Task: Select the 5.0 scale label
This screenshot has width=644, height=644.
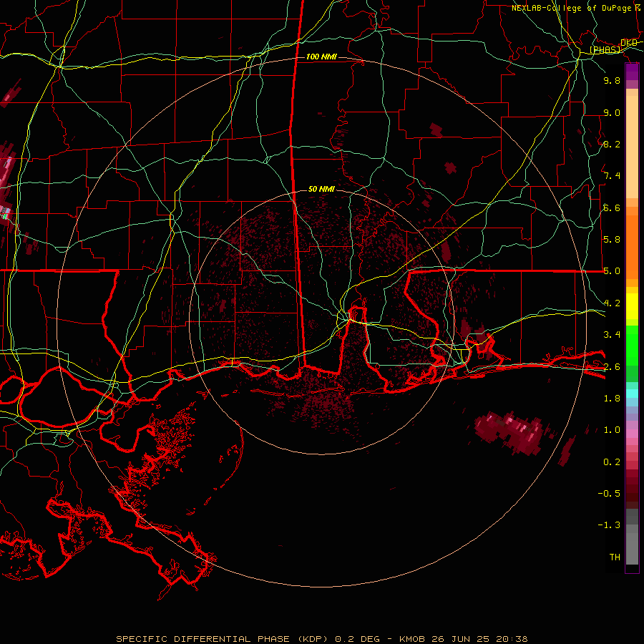Action: click(x=612, y=271)
